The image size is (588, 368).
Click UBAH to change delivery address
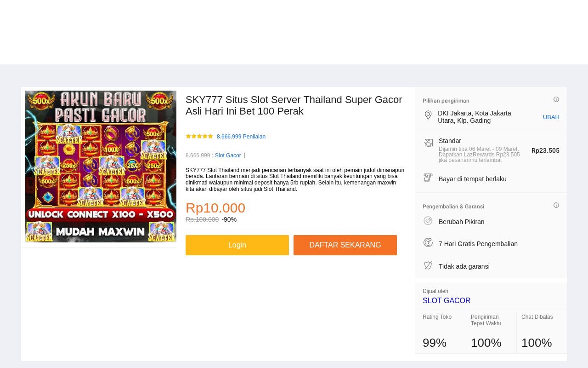(551, 117)
